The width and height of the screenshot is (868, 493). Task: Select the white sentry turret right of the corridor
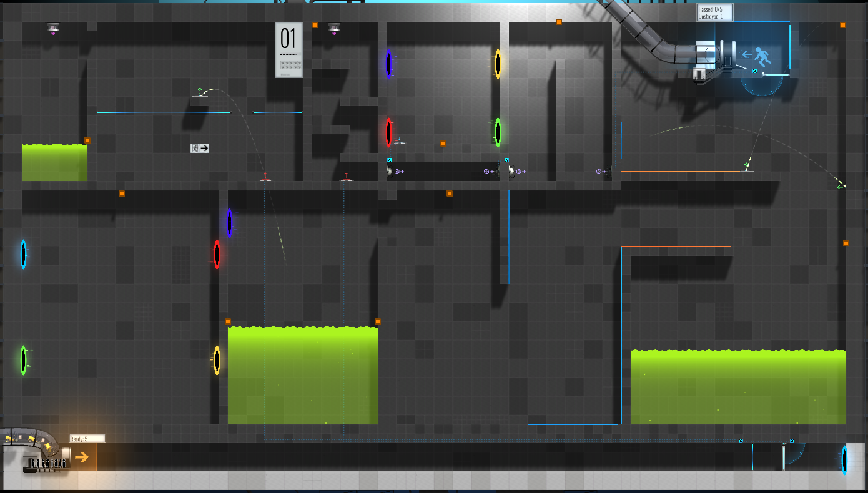[x=511, y=170]
